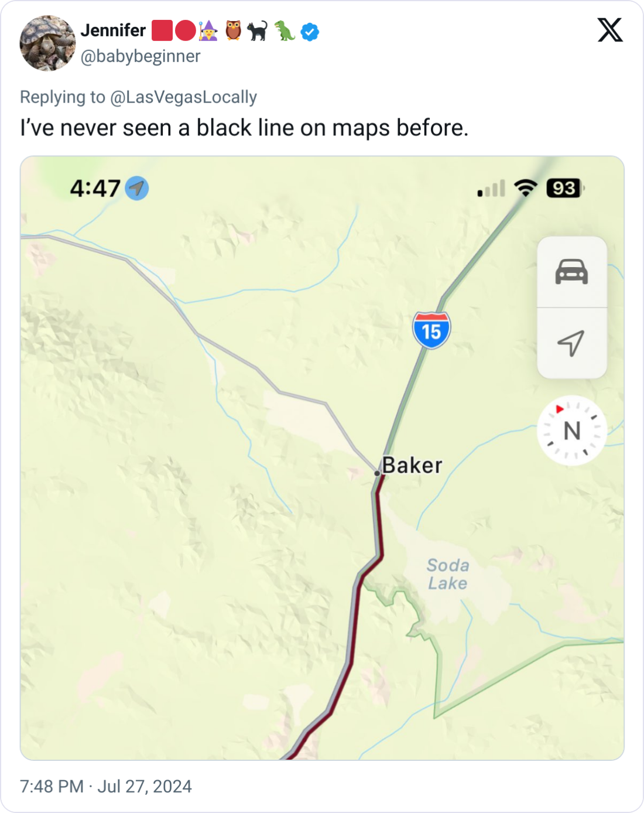Tap the compass showing N
Viewport: 644px width, 813px height.
[x=571, y=431]
